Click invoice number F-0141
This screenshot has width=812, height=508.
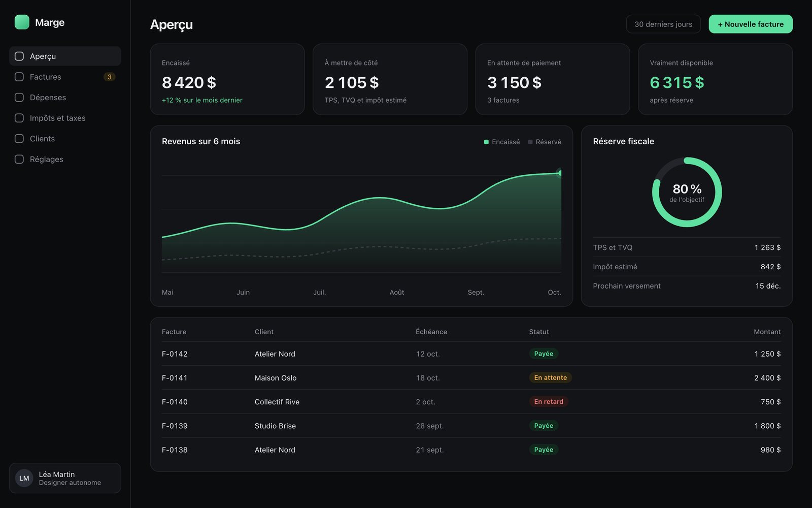175,378
